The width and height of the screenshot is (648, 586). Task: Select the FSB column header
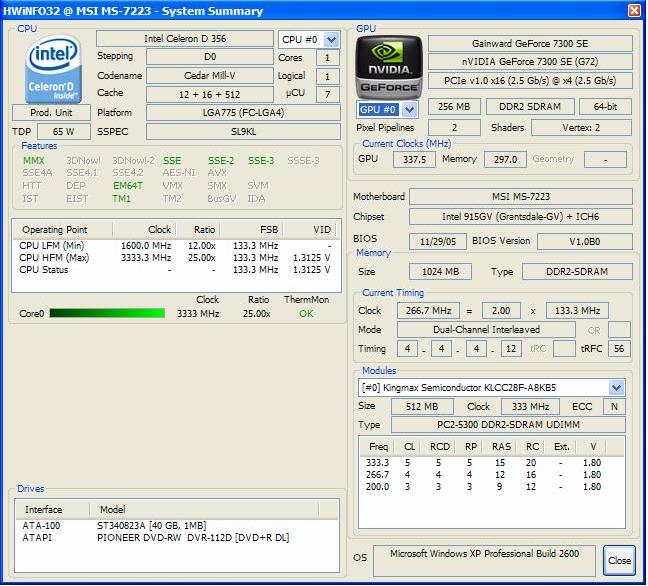pyautogui.click(x=252, y=230)
